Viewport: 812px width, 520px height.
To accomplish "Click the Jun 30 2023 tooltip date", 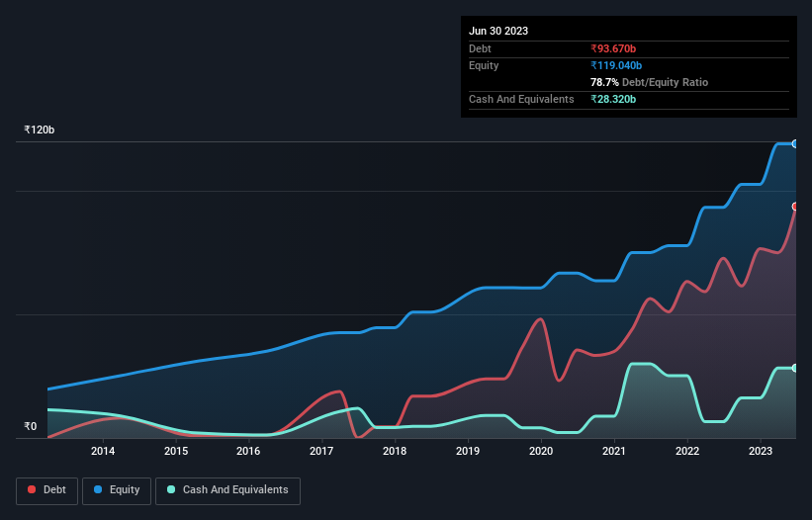I will (498, 31).
